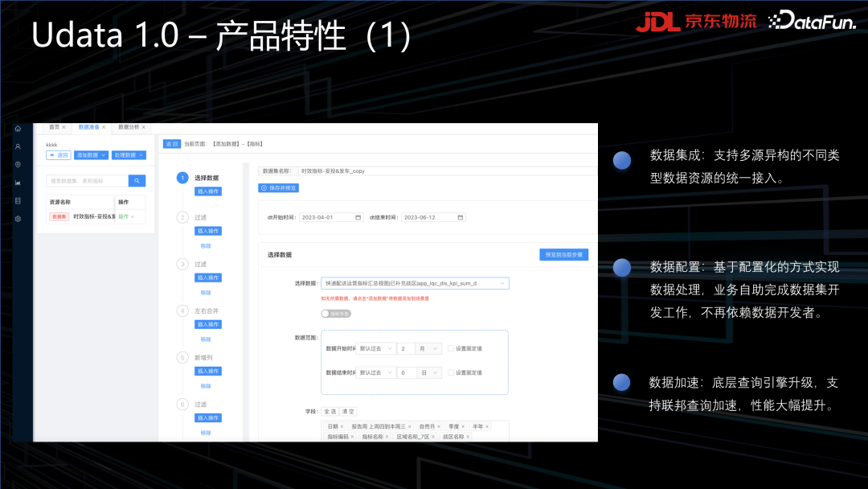
Task: Check 设置固定值 for 数据结束时间
Action: [x=451, y=372]
